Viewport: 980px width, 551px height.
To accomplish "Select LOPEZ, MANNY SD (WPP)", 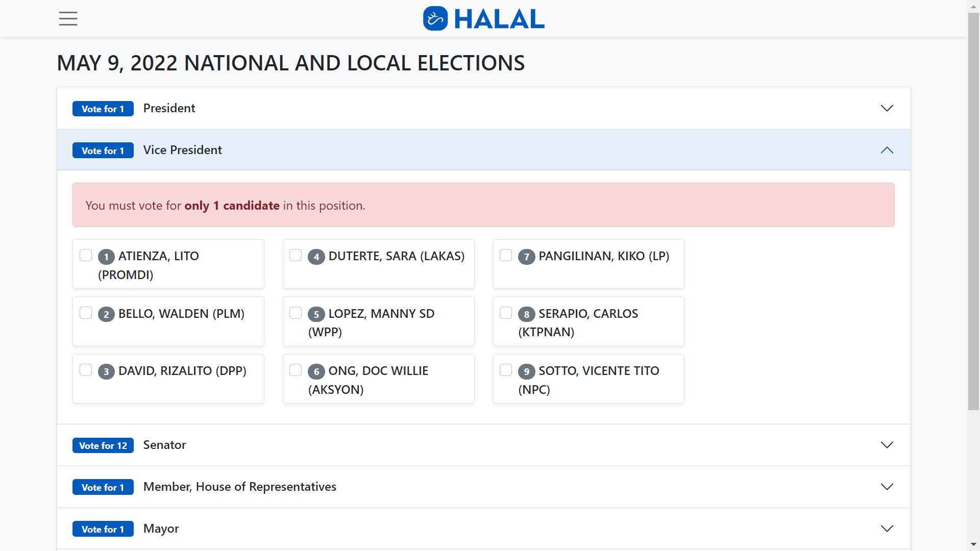I will [x=296, y=313].
